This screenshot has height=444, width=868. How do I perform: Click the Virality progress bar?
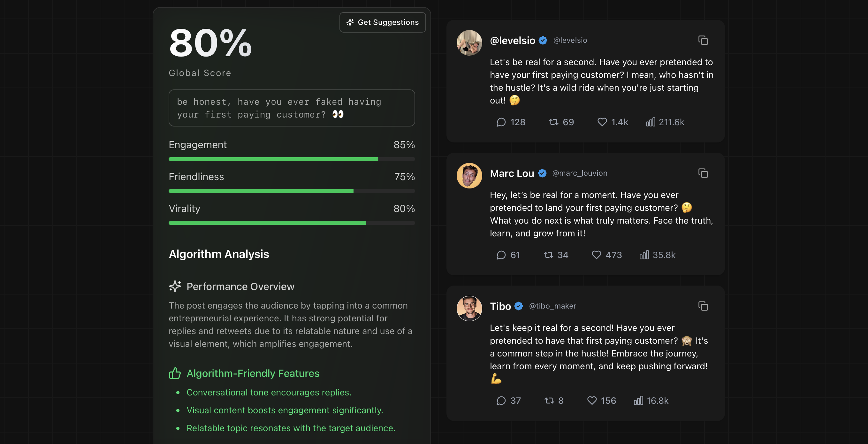click(292, 223)
